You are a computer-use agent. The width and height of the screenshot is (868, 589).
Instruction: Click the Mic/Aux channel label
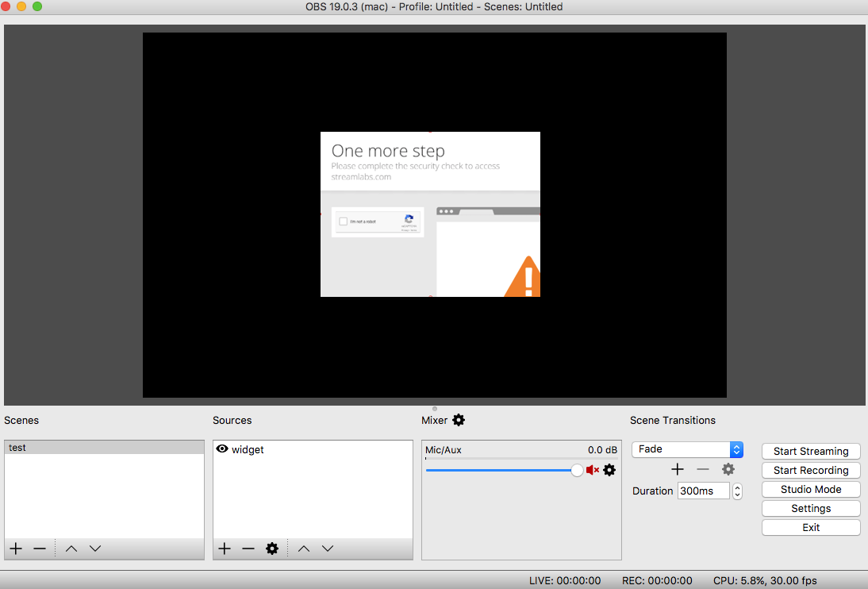pyautogui.click(x=443, y=450)
